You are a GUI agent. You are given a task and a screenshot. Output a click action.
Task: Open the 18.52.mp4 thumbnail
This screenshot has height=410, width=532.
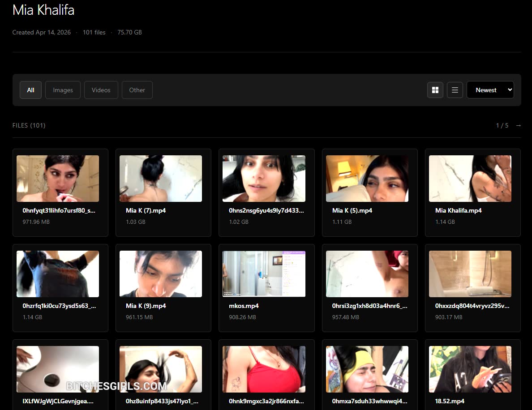click(x=470, y=369)
